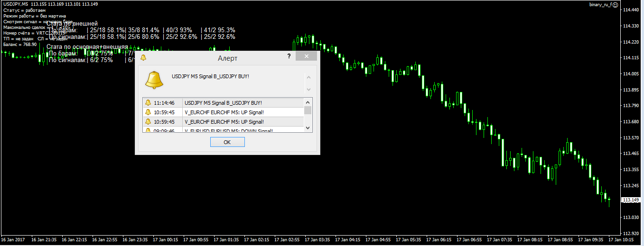Click price level 114.440 on the axis
Viewport: 644px width, 246px height.
[632, 10]
